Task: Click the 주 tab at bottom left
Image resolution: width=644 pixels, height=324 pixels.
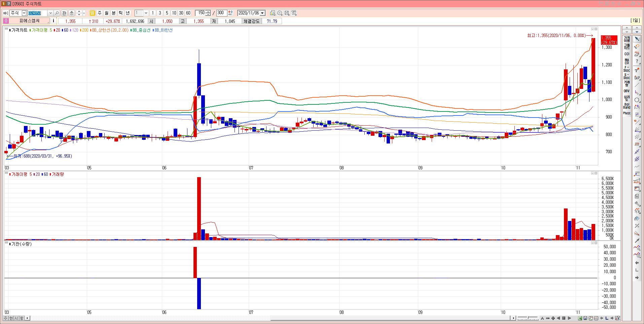Action: click(6, 318)
